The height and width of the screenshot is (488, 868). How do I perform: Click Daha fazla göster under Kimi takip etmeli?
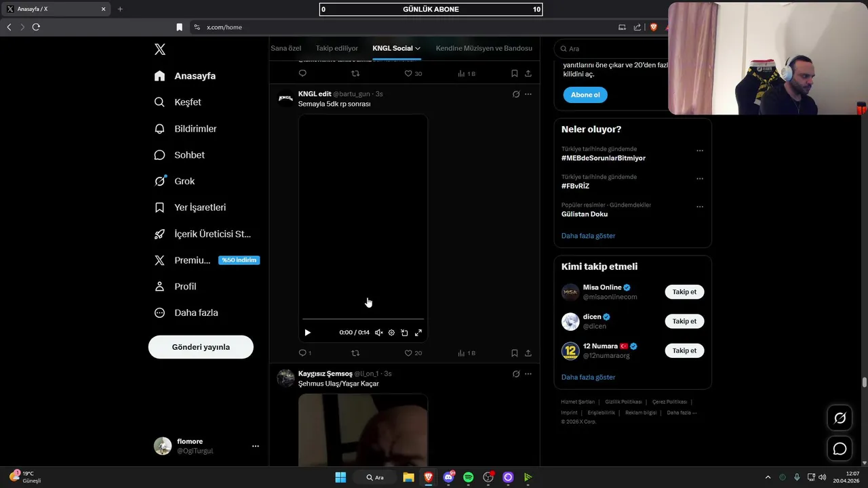(589, 377)
